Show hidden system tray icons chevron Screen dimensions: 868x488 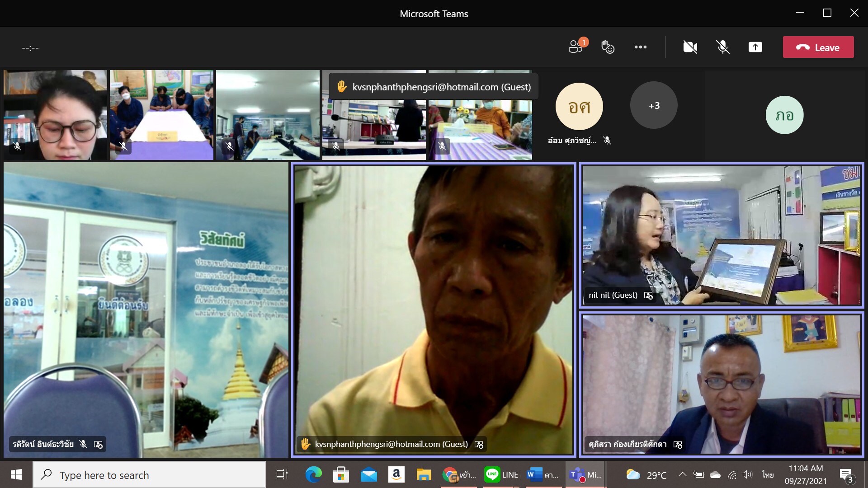coord(682,475)
